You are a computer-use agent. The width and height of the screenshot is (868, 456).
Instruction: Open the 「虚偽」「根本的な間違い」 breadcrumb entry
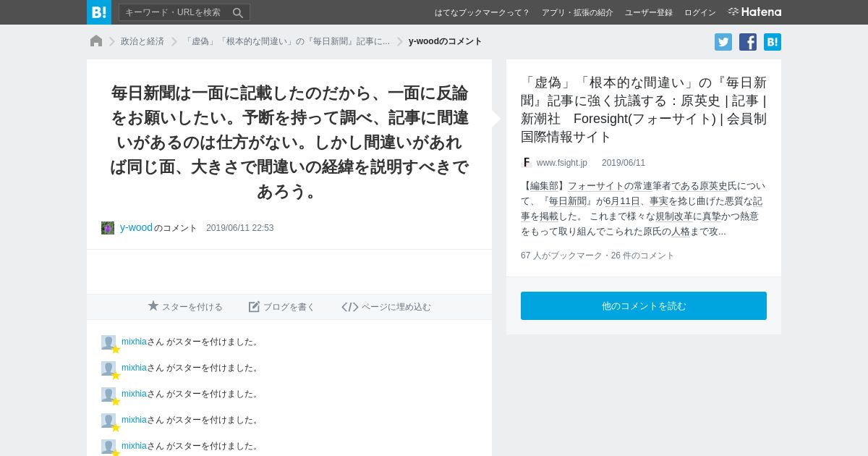pos(286,41)
